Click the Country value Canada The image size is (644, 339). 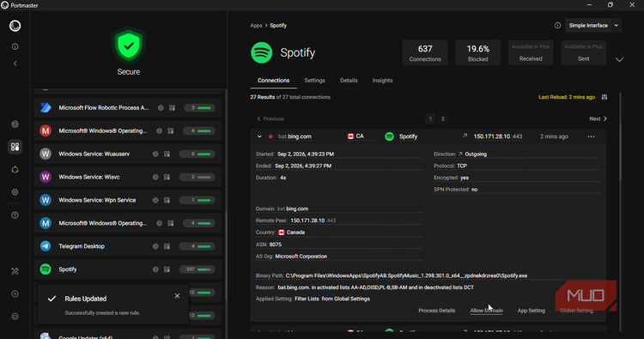pyautogui.click(x=295, y=233)
